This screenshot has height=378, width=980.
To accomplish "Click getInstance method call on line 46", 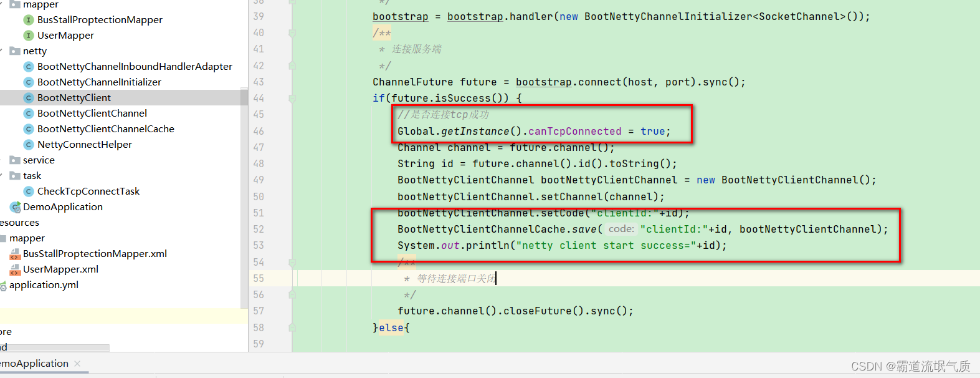I will coord(475,132).
